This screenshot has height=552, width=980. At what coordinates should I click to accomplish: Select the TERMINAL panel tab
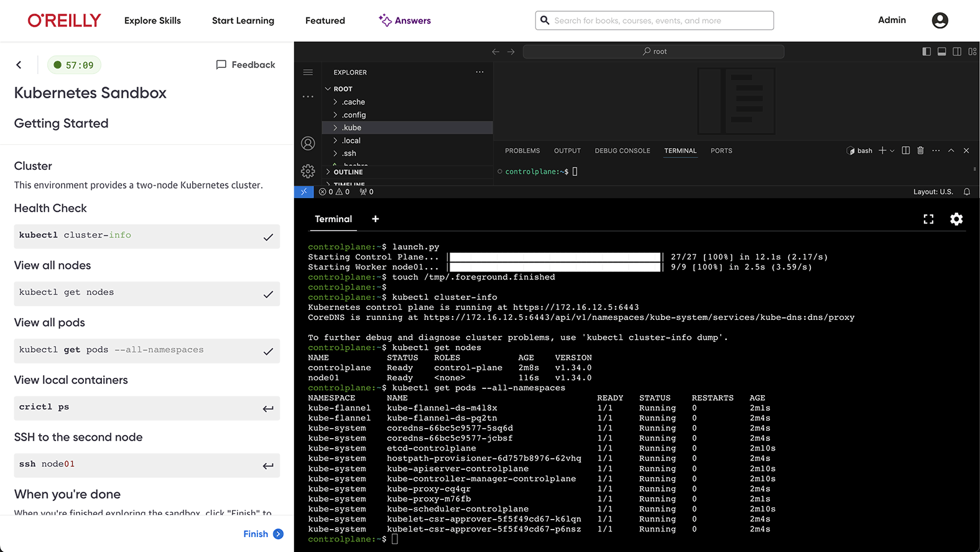point(680,151)
